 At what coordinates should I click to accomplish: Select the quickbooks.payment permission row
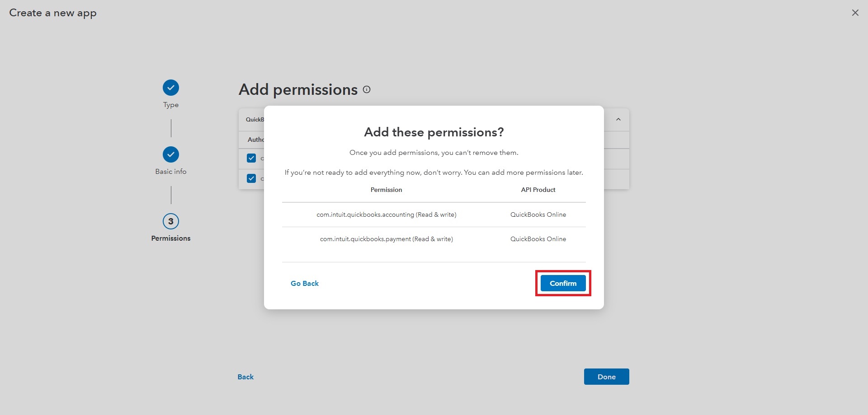click(x=386, y=239)
